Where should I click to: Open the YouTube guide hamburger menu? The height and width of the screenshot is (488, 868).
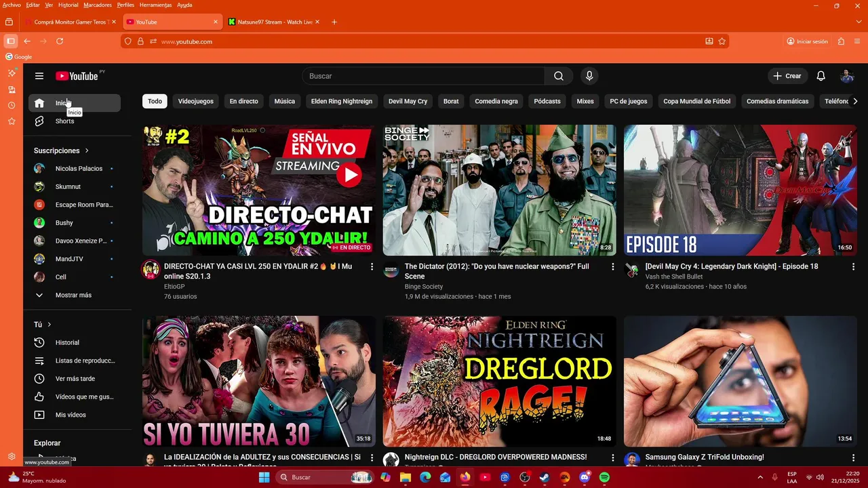39,76
